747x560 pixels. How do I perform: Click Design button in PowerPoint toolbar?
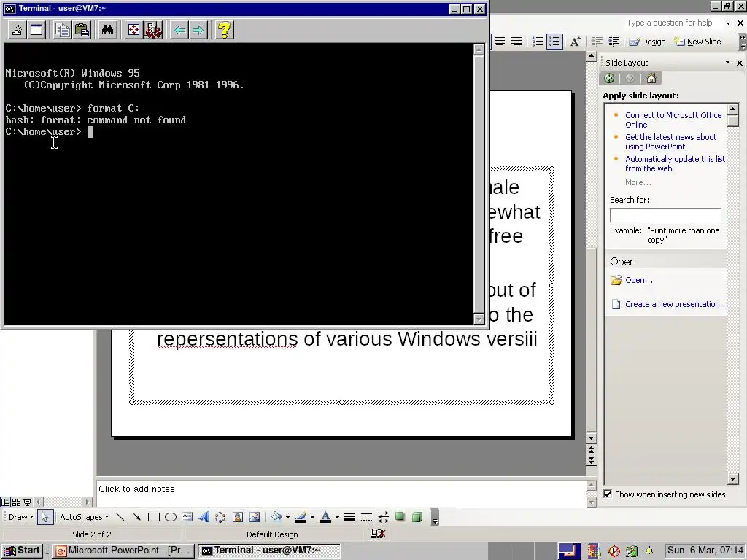(x=647, y=42)
